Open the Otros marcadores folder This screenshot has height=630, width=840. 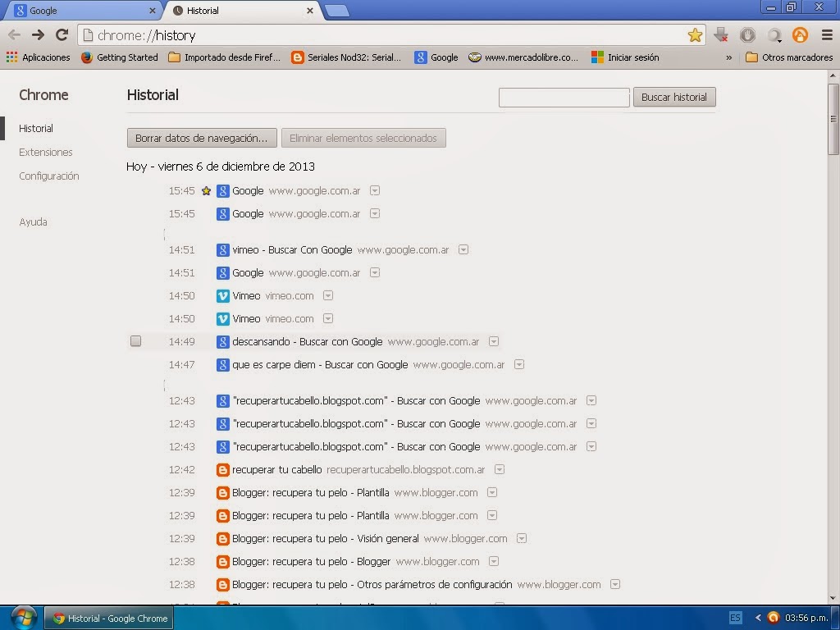click(790, 57)
